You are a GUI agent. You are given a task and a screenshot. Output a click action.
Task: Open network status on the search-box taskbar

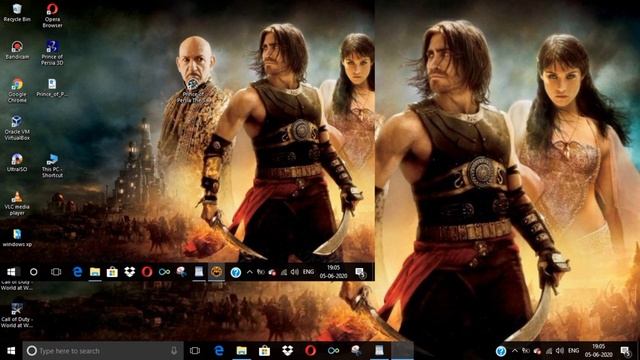pyautogui.click(x=549, y=351)
